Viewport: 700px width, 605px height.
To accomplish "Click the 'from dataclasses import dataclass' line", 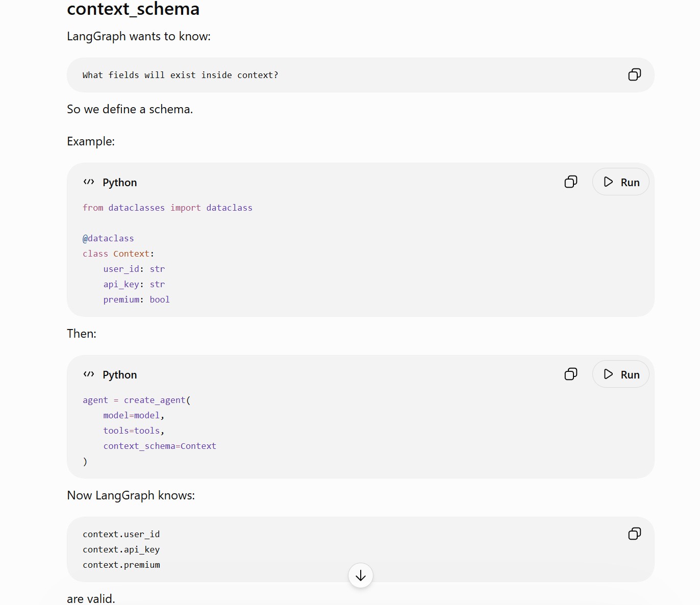I will (x=167, y=208).
